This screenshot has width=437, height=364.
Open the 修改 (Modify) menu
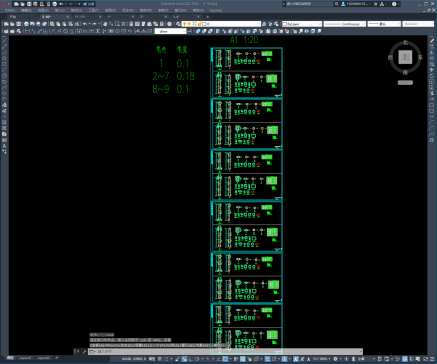(146, 10)
